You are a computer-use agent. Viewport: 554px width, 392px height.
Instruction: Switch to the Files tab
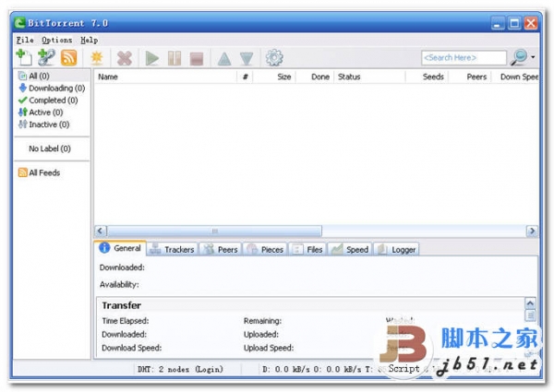tap(307, 249)
